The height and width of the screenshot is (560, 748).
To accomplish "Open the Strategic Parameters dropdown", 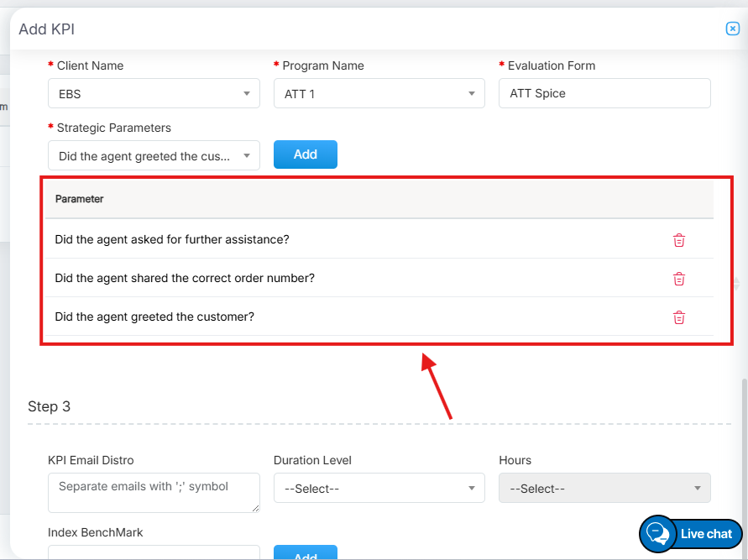I will [x=154, y=156].
